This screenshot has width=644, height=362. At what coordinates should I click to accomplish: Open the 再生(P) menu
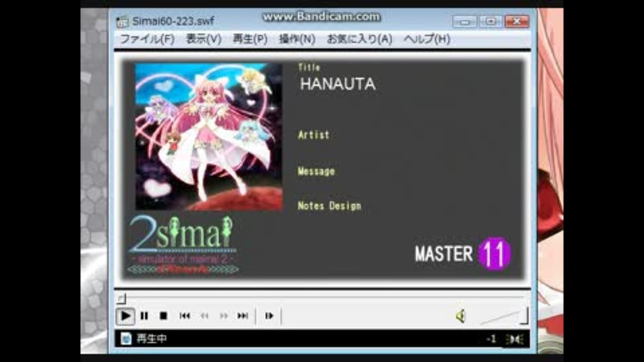[250, 39]
